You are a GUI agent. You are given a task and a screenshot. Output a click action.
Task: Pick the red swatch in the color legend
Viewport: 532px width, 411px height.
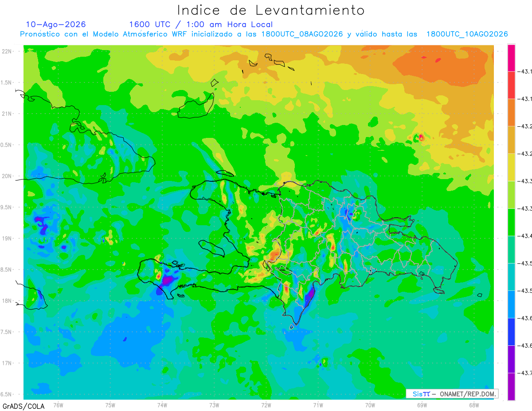511,85
